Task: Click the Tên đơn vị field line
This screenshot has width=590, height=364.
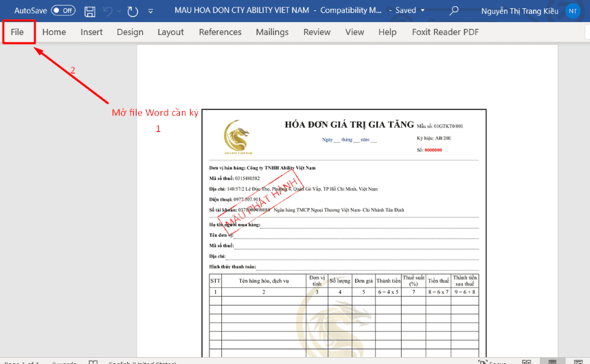Action: point(344,236)
